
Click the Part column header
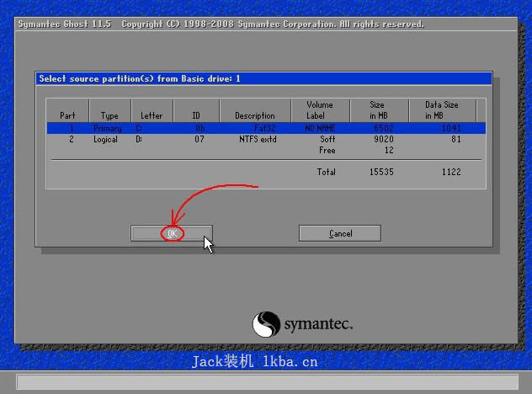coord(67,115)
